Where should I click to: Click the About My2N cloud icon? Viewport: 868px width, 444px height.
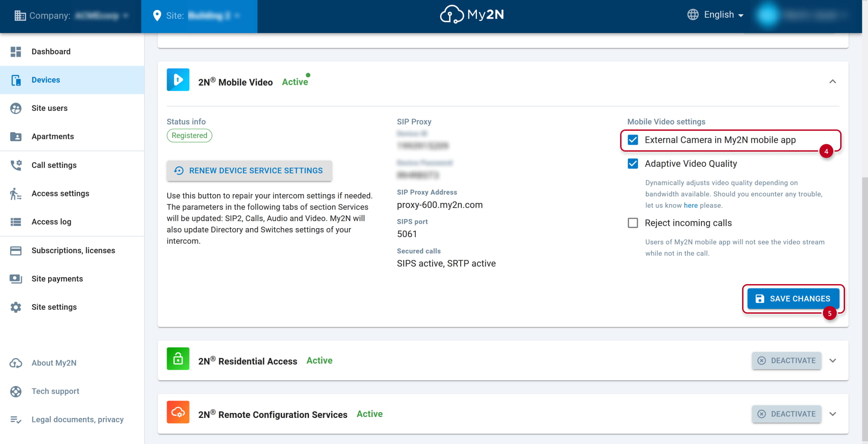tap(16, 363)
